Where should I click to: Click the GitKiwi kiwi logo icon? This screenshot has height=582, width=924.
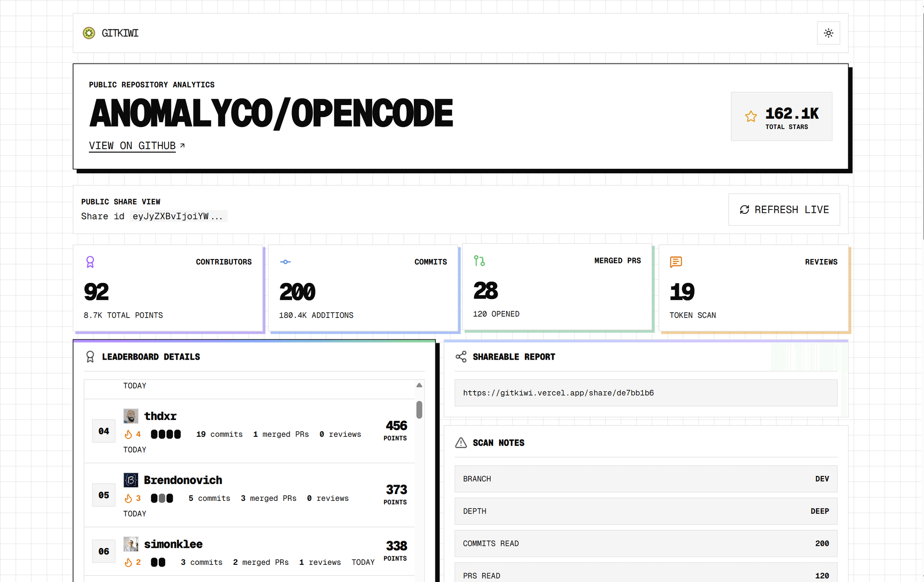tap(89, 33)
